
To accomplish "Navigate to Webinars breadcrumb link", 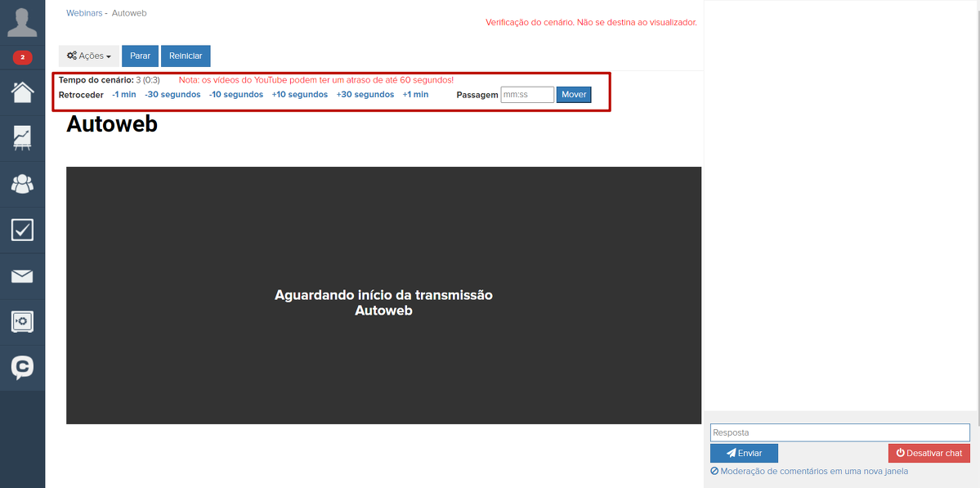I will coord(83,13).
